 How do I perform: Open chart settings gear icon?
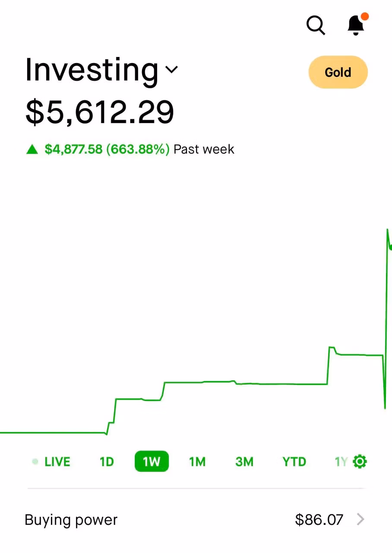pos(360,462)
